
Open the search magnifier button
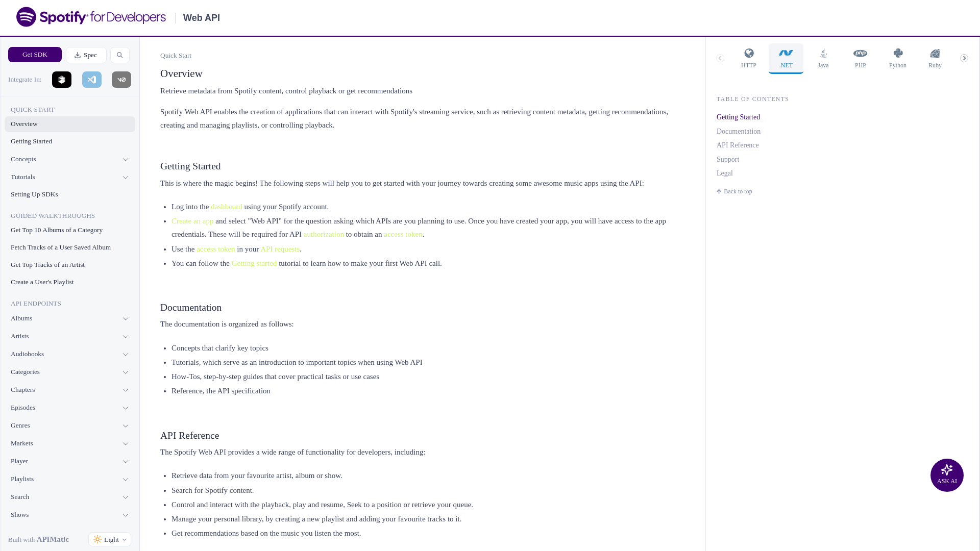pyautogui.click(x=120, y=55)
